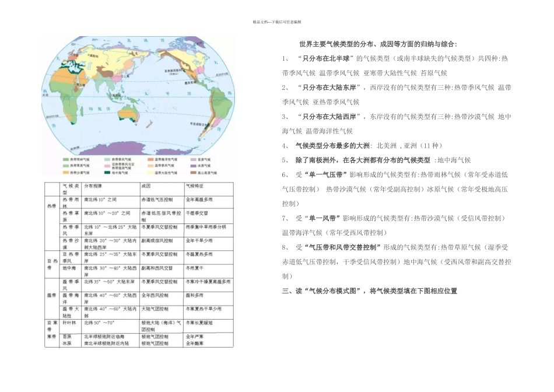This screenshot has width=554, height=392.
Task: Click the table header cell 气候特征
Action: pos(195,186)
